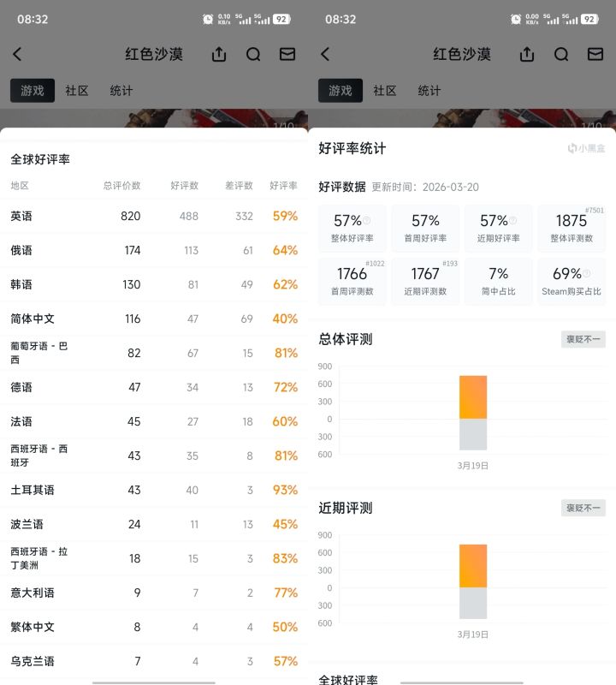The height and width of the screenshot is (685, 616).
Task: Tap the back arrow on the right screen
Action: 325,54
